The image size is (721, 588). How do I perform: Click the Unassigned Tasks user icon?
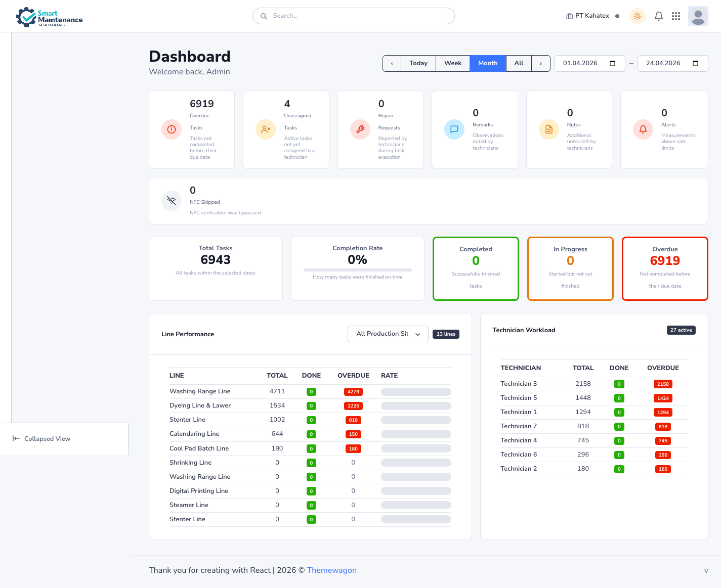[x=266, y=129]
